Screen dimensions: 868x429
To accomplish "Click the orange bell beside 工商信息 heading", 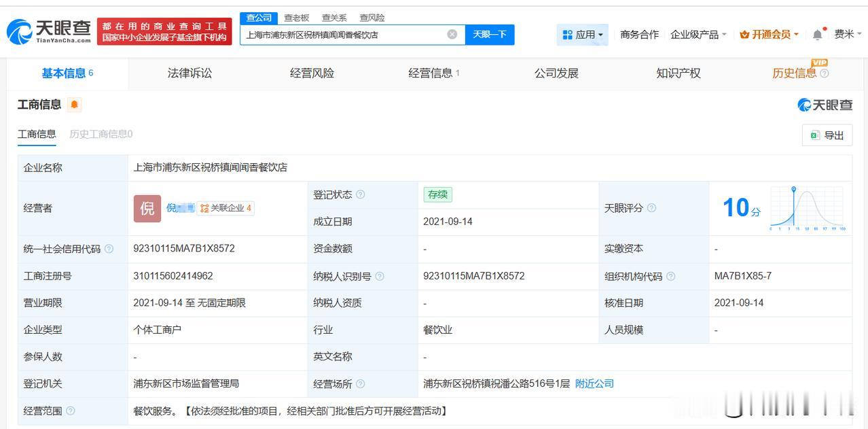I will [x=74, y=105].
